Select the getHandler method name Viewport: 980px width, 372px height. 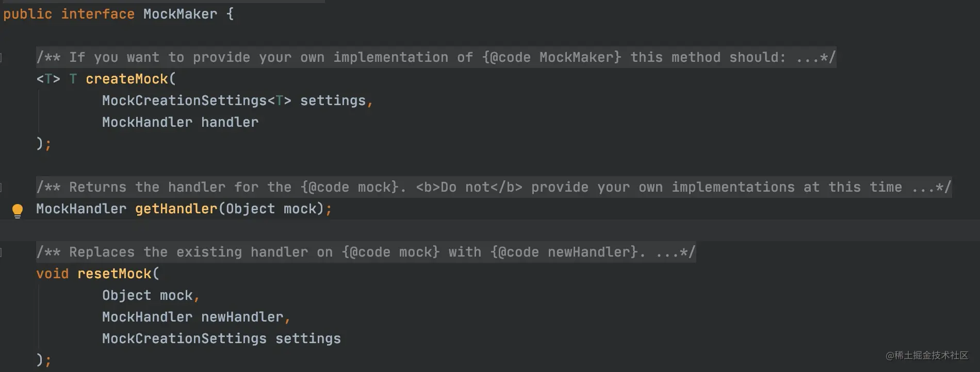coord(176,209)
